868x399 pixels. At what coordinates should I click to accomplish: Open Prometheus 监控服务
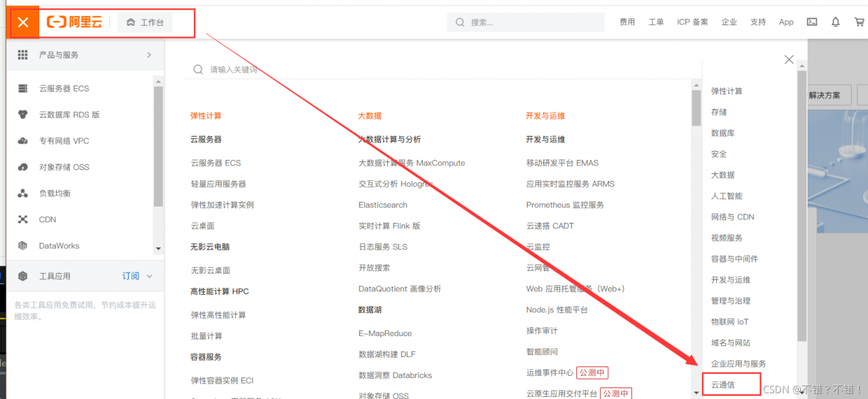[x=565, y=205]
